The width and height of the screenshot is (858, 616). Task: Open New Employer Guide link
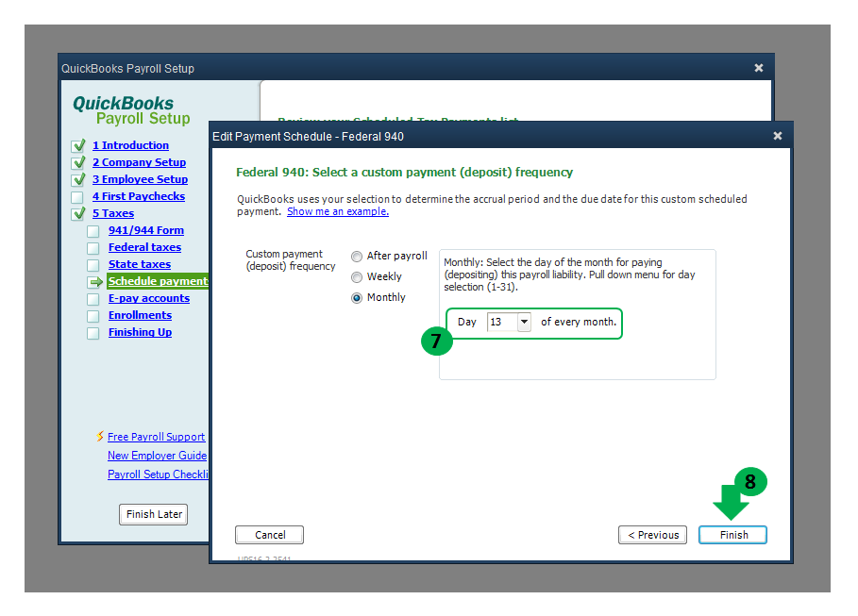pos(157,456)
